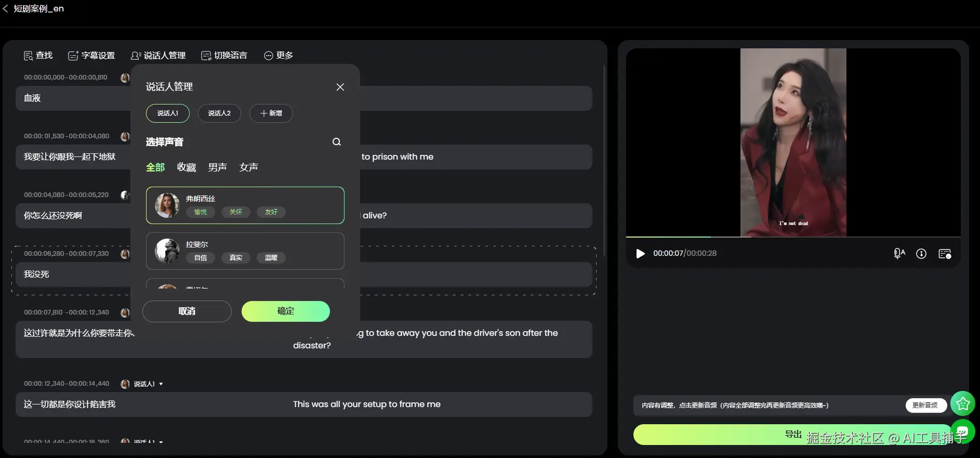Image resolution: width=980 pixels, height=458 pixels.
Task: Click the 关怀 tag on 弗朗西丝
Action: (x=236, y=212)
